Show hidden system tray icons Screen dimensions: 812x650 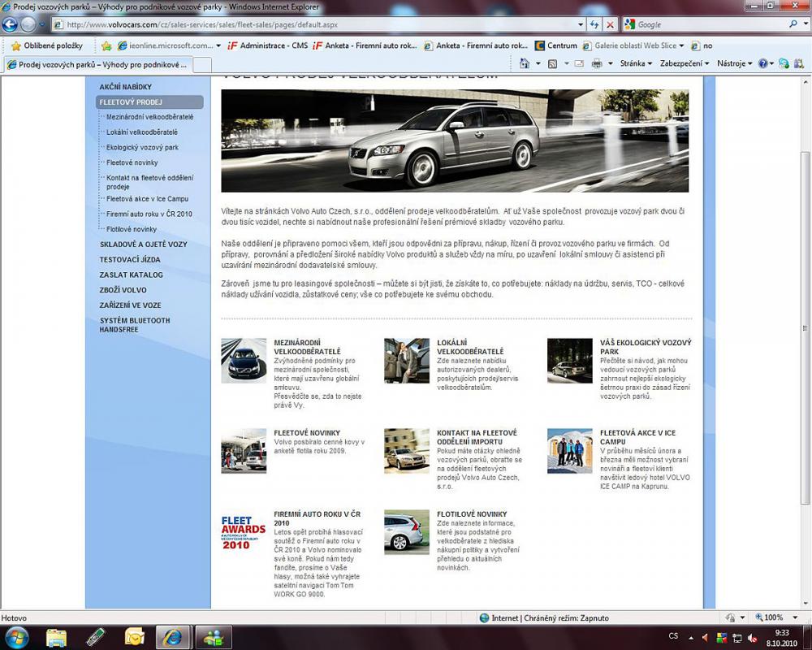pos(691,637)
